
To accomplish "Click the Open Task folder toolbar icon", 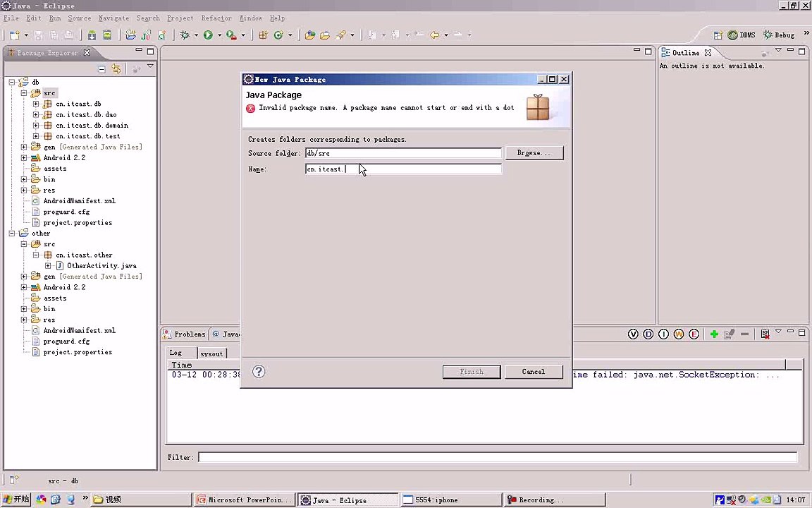I will [x=325, y=35].
